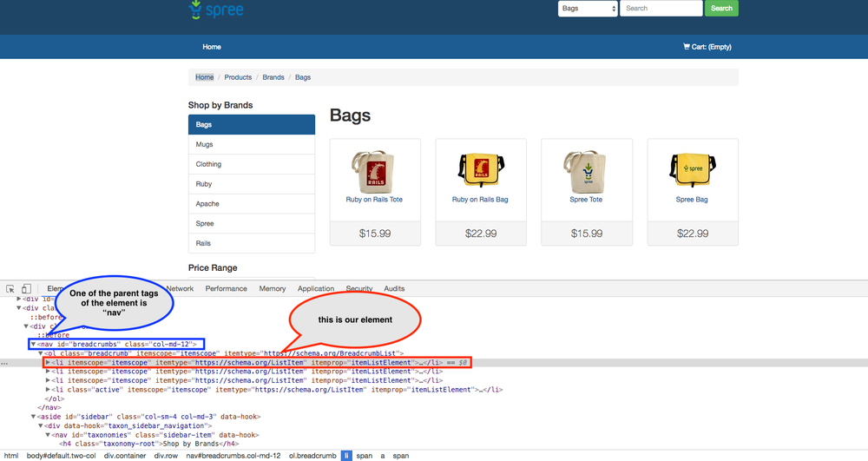Click the $15.99 price of Ruby on Rails Tote
Viewport: 868px width, 461px height.
point(375,234)
